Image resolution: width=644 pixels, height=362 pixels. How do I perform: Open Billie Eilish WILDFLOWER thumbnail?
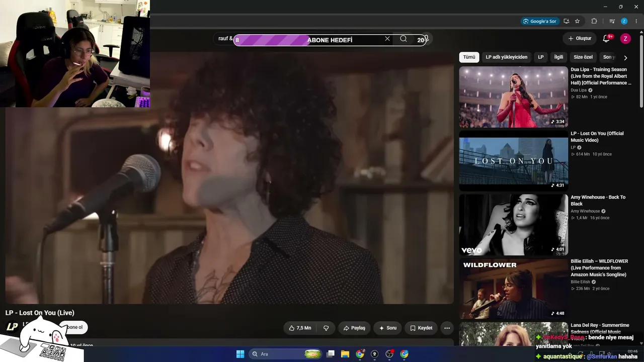click(x=514, y=289)
